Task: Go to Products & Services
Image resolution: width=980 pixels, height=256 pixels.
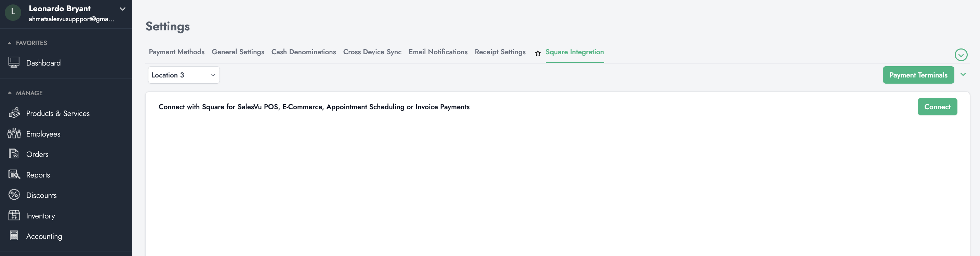Action: (58, 113)
